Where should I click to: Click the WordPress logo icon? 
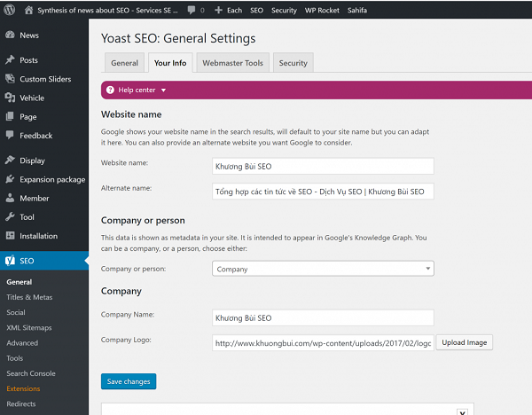click(10, 10)
